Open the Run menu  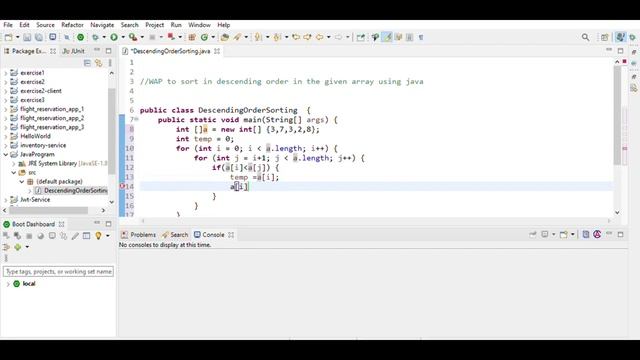click(x=176, y=25)
